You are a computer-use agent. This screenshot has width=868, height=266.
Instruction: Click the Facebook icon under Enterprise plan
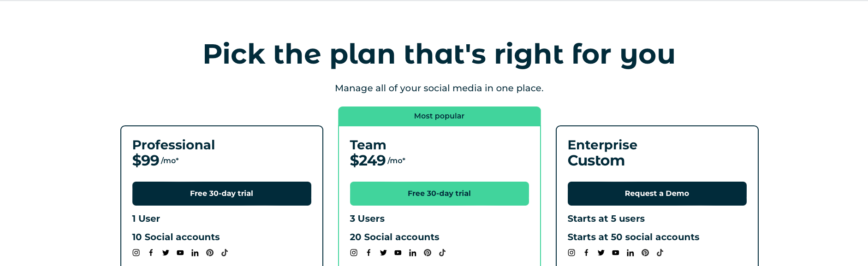[x=586, y=253]
